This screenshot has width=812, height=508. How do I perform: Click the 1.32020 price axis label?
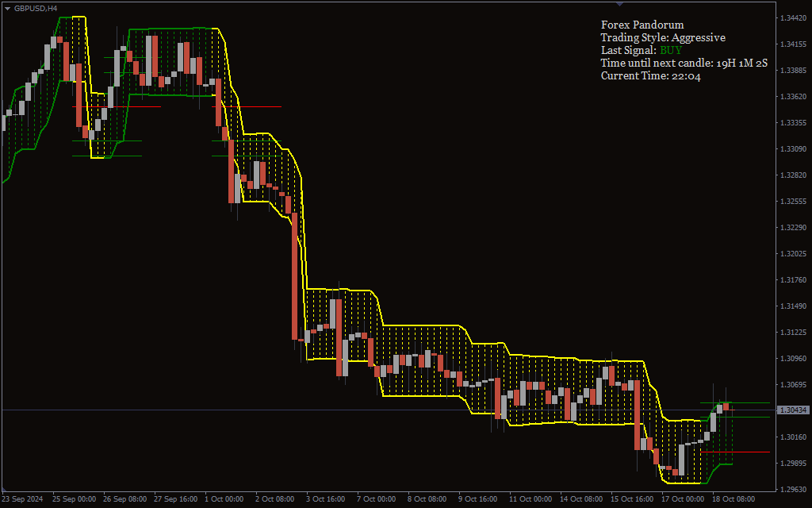[793, 254]
